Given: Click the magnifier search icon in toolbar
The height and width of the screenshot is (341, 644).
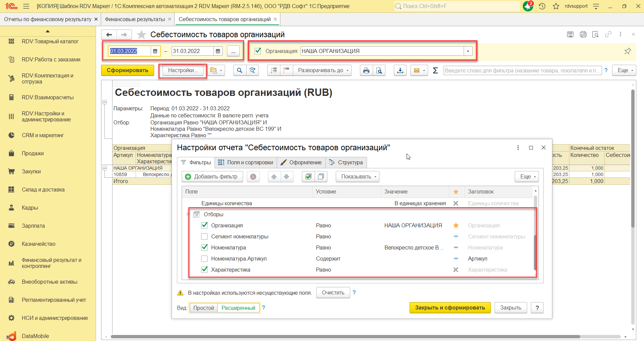Looking at the screenshot, I should tap(239, 70).
